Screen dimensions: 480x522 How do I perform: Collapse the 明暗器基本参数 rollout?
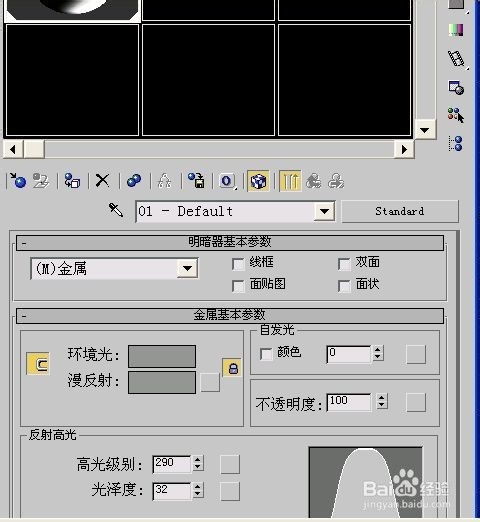tap(230, 243)
